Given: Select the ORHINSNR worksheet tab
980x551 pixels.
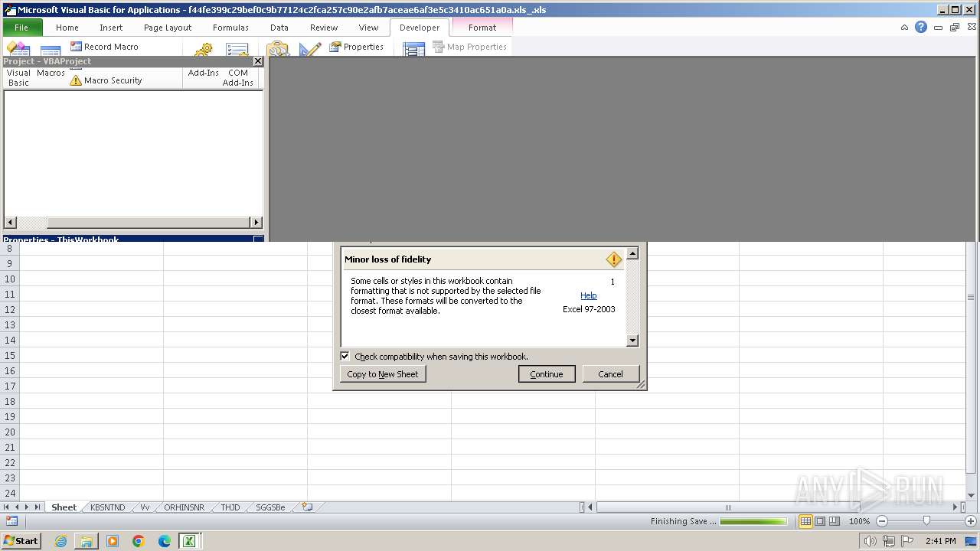Looking at the screenshot, I should [184, 507].
